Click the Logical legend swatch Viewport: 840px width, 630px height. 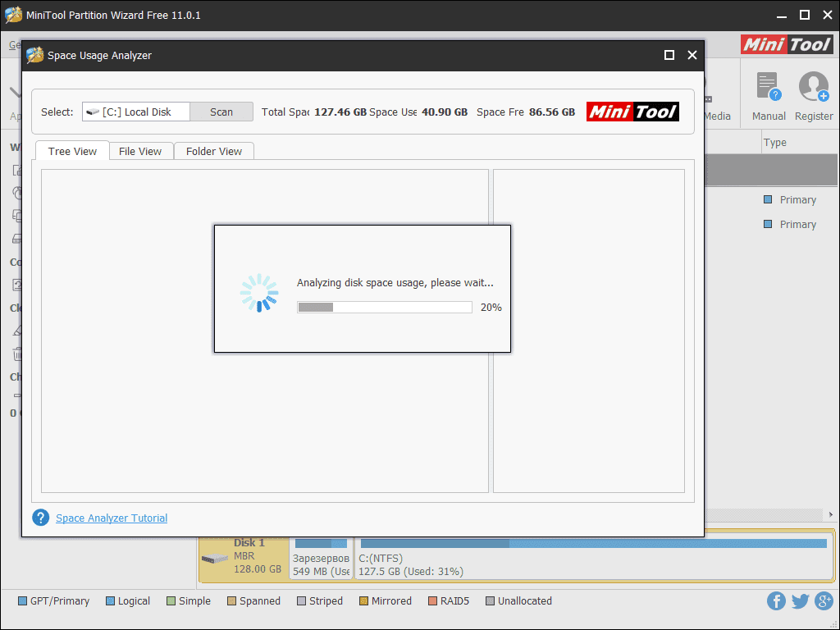coord(111,601)
